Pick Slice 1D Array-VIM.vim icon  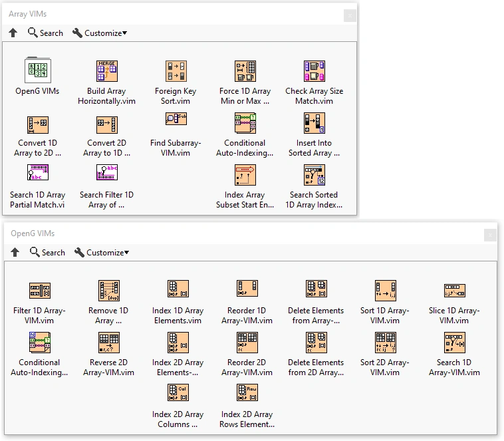[455, 291]
